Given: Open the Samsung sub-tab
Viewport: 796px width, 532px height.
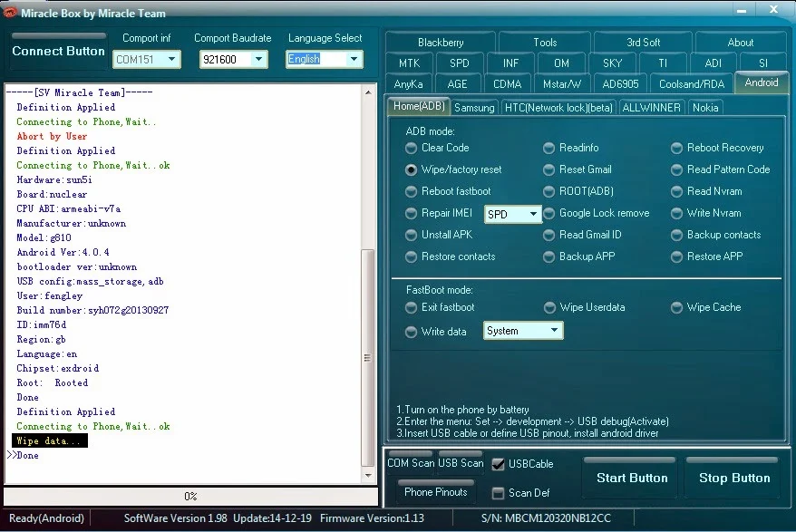Looking at the screenshot, I should click(x=474, y=108).
